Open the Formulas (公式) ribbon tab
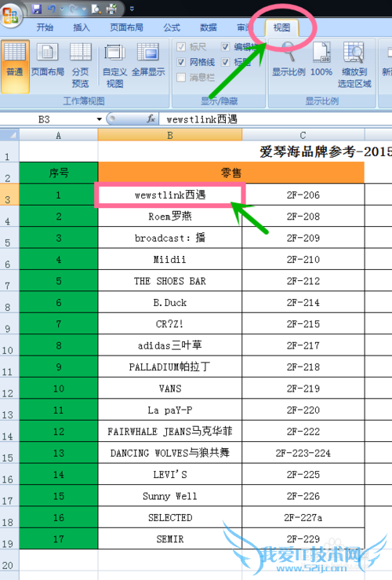The height and width of the screenshot is (580, 392). pos(172,27)
